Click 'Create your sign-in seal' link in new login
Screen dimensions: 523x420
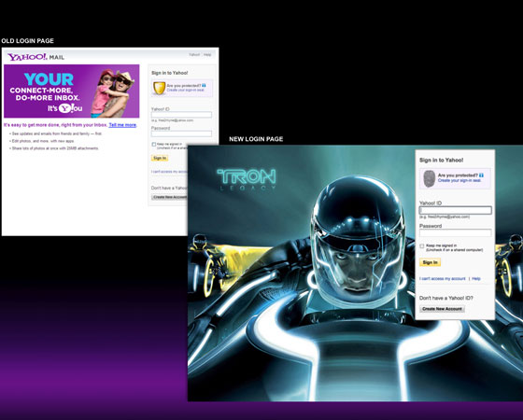point(459,180)
